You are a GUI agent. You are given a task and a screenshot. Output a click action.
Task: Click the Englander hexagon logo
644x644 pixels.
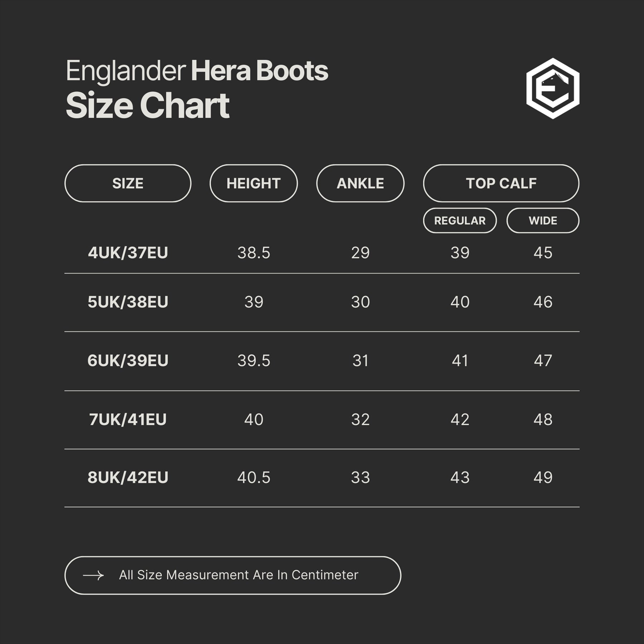tap(553, 88)
